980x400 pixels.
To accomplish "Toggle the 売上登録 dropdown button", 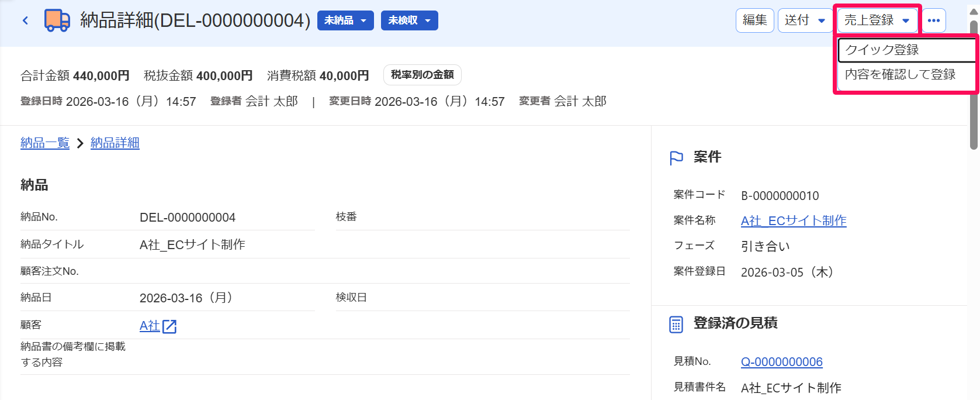I will [x=877, y=20].
